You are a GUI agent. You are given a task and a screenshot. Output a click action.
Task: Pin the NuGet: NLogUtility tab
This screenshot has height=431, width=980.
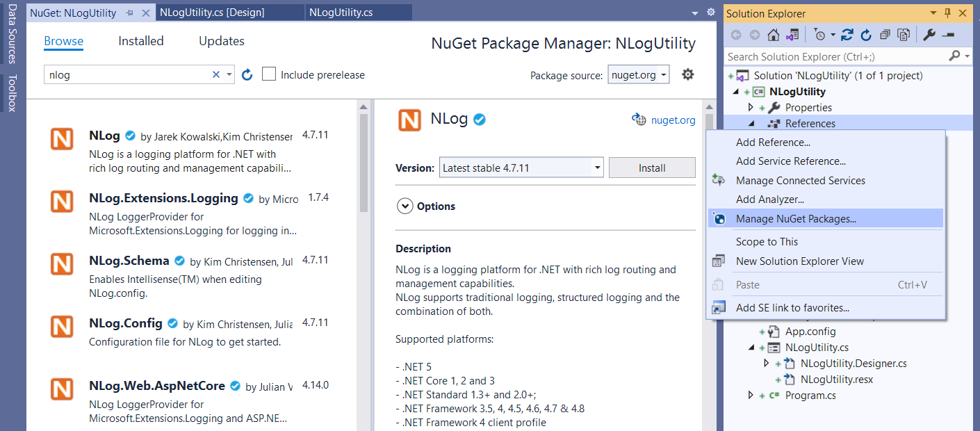point(129,13)
